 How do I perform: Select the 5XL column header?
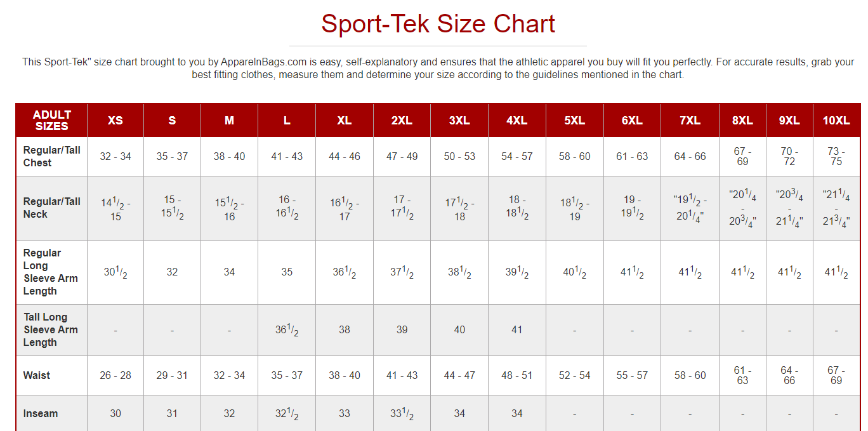click(574, 120)
